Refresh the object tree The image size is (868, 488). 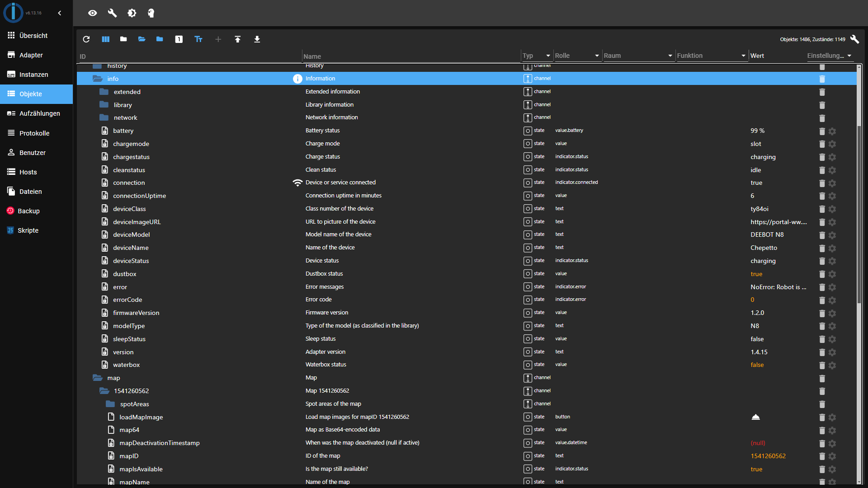86,39
